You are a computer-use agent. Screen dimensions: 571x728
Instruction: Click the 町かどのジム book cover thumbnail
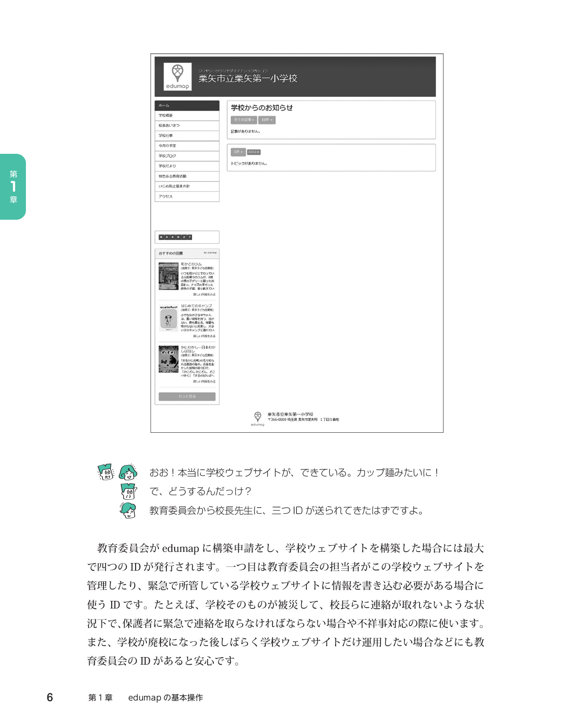(169, 276)
